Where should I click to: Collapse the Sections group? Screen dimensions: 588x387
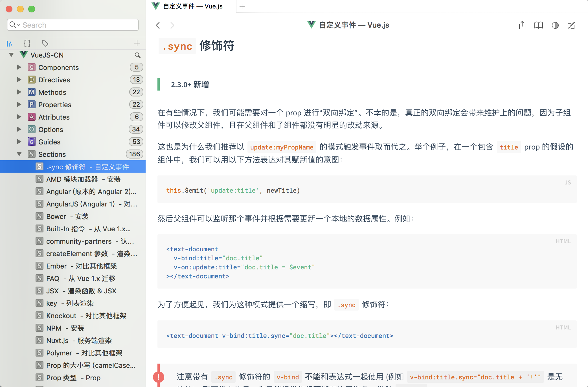[19, 154]
